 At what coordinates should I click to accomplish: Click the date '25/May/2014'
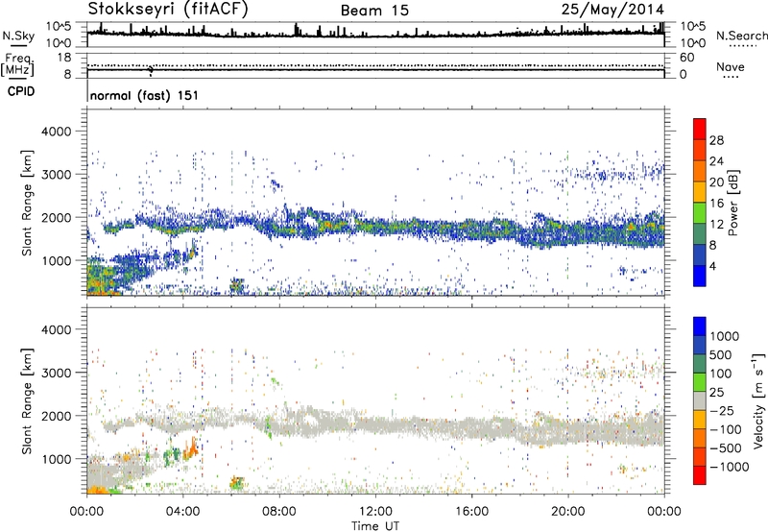click(x=612, y=10)
